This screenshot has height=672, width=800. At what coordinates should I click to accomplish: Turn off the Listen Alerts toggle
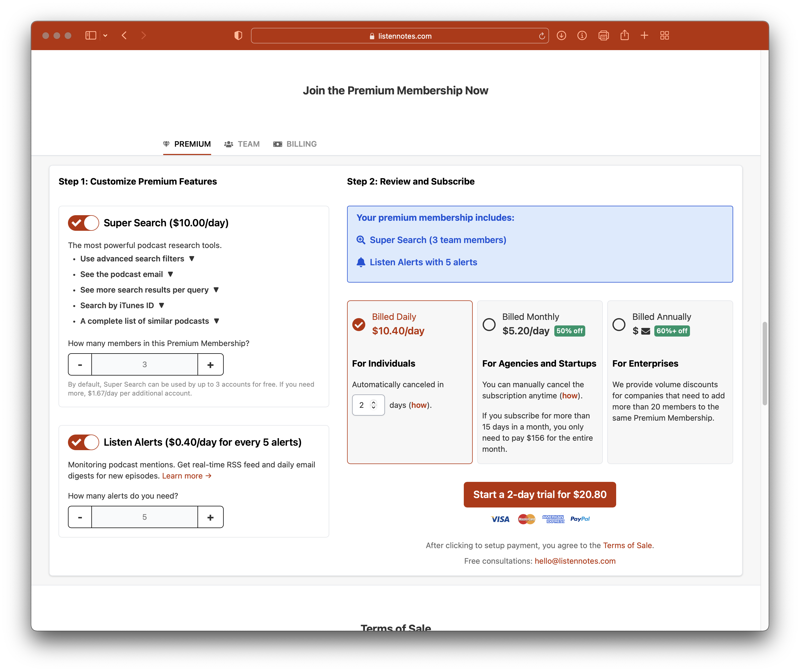click(x=83, y=442)
